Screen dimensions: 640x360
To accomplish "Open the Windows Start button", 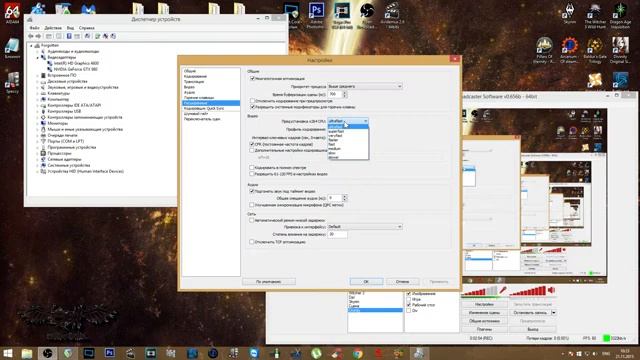I will coord(8,353).
